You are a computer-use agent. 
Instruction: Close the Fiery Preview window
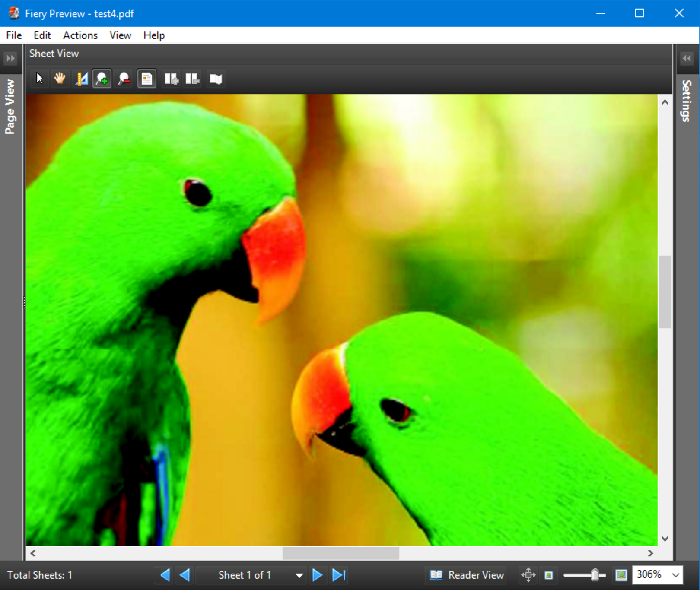coord(679,13)
